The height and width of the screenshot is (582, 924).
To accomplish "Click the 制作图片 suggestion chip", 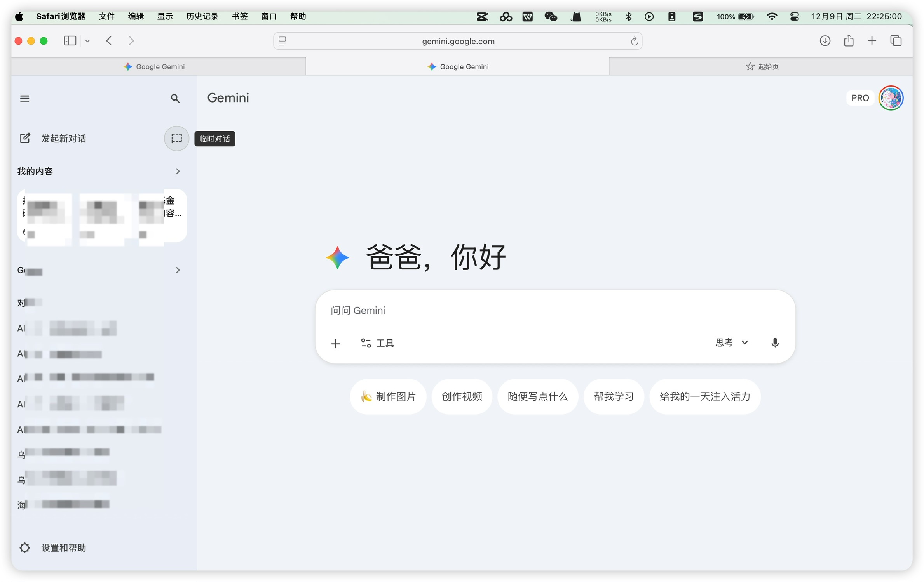I will click(388, 396).
